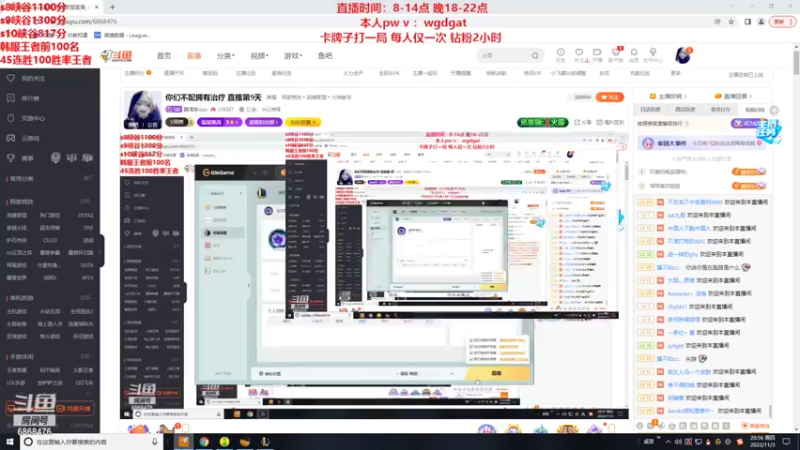Open the APEX category link
This screenshot has width=800, height=450.
[x=87, y=278]
